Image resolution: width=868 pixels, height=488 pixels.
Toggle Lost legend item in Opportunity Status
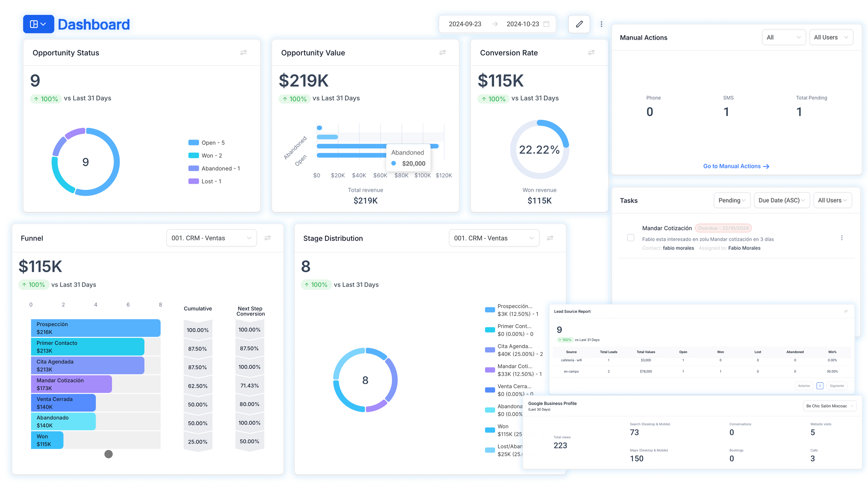pos(205,181)
